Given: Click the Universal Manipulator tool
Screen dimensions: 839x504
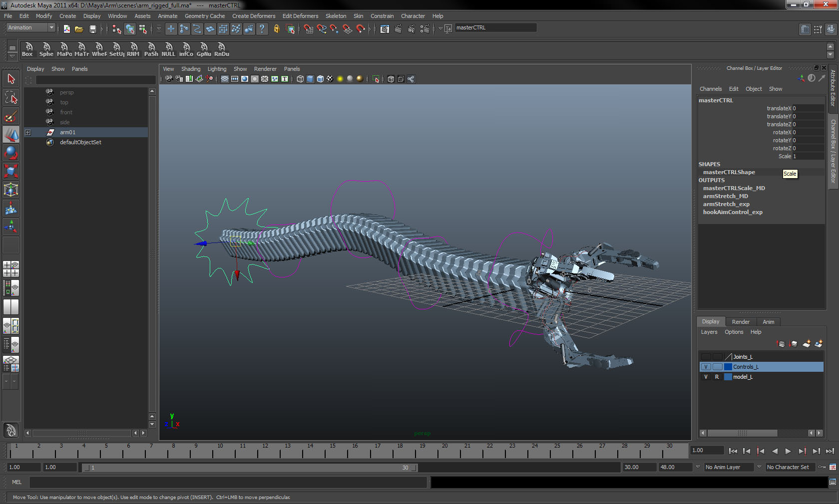Looking at the screenshot, I should 11,190.
